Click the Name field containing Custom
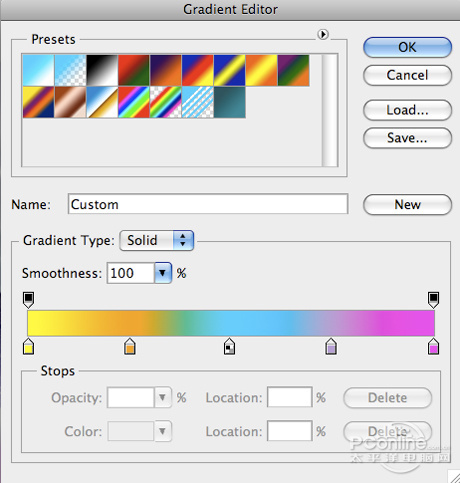460x483 pixels. pyautogui.click(x=208, y=204)
